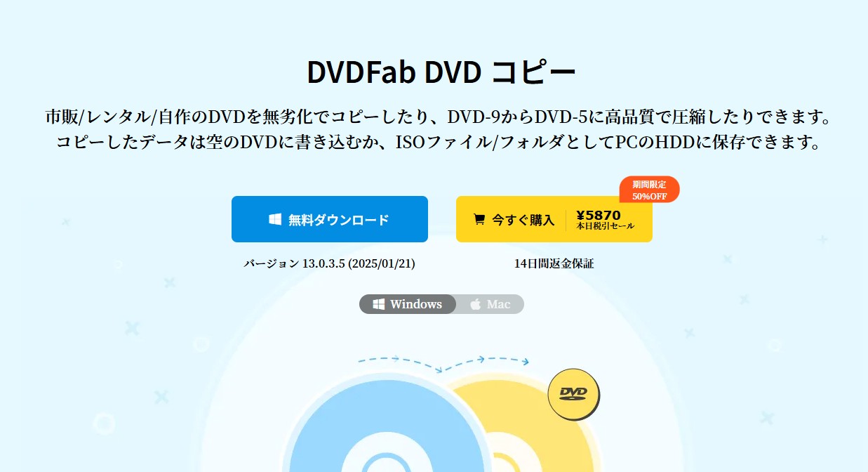
Task: Click the shopping cart icon
Action: point(479,219)
